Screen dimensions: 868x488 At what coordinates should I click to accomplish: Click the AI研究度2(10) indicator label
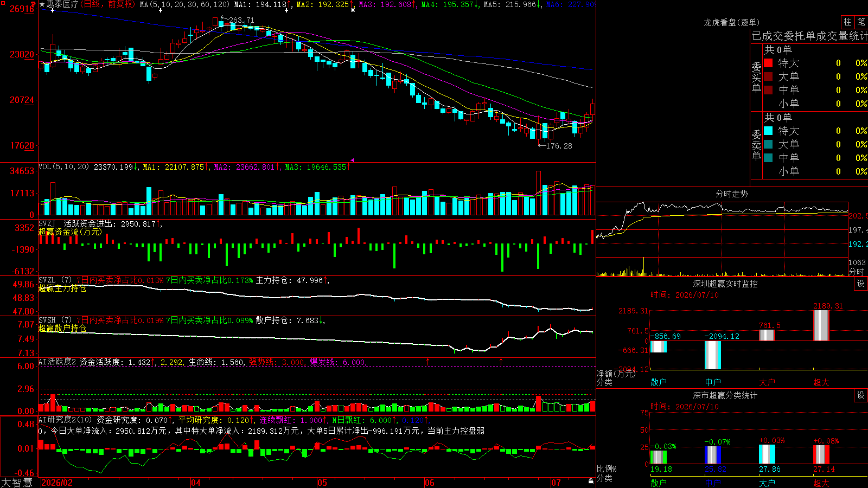tap(65, 420)
